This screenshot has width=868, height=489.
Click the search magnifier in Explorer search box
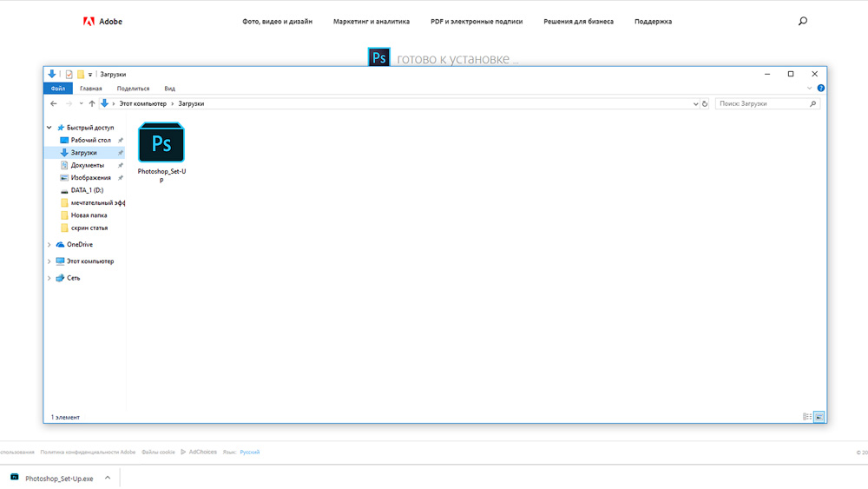coord(812,103)
